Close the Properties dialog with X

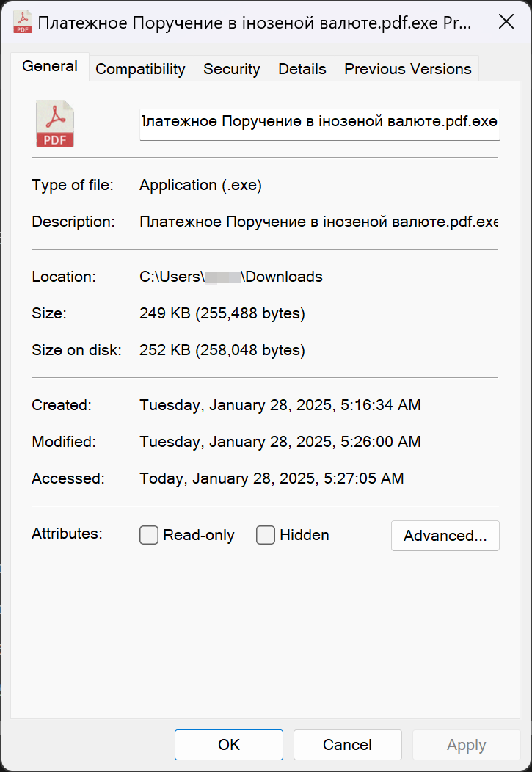(x=506, y=22)
